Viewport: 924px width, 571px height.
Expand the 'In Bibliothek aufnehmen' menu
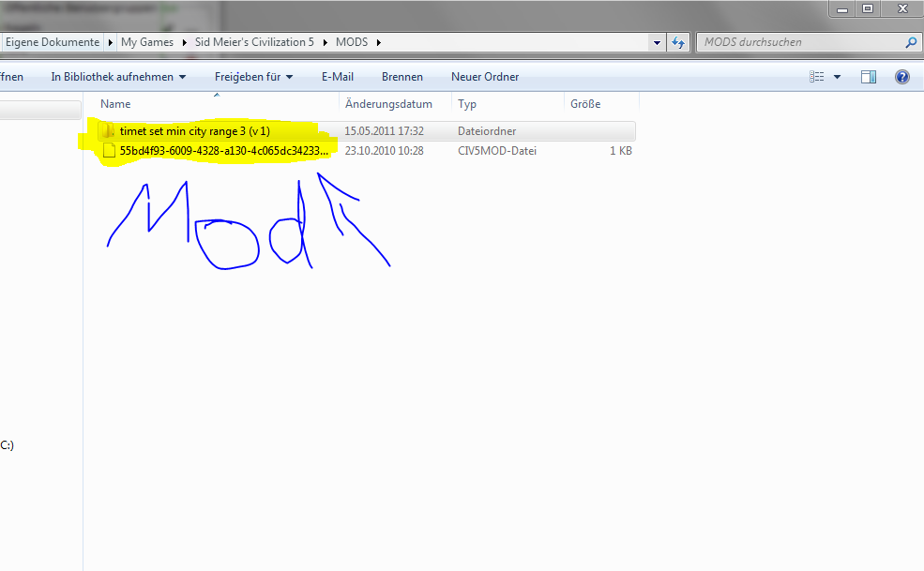tap(118, 77)
